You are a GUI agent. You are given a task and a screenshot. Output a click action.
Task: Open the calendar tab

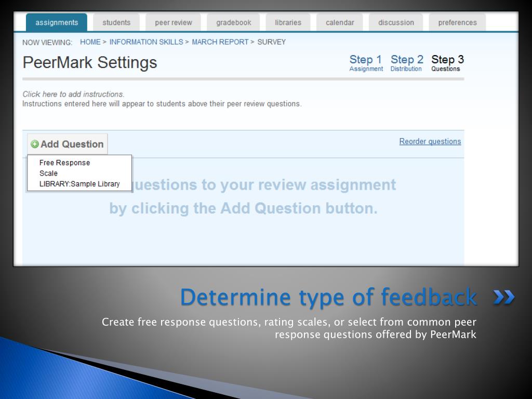[340, 23]
